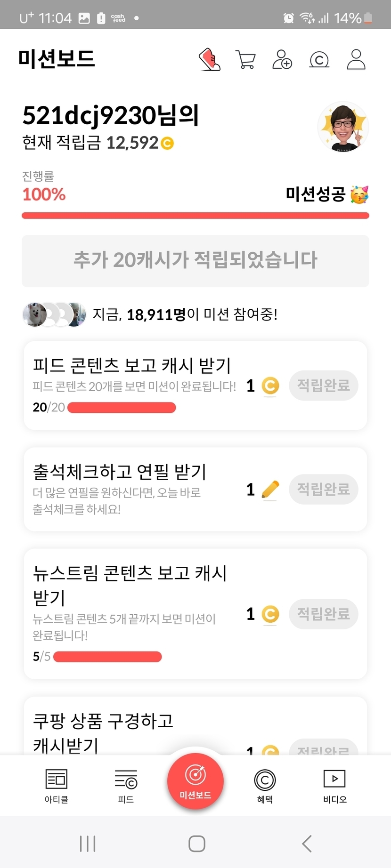The image size is (391, 868).
Task: Tap the mission participants avatar group
Action: [x=54, y=314]
